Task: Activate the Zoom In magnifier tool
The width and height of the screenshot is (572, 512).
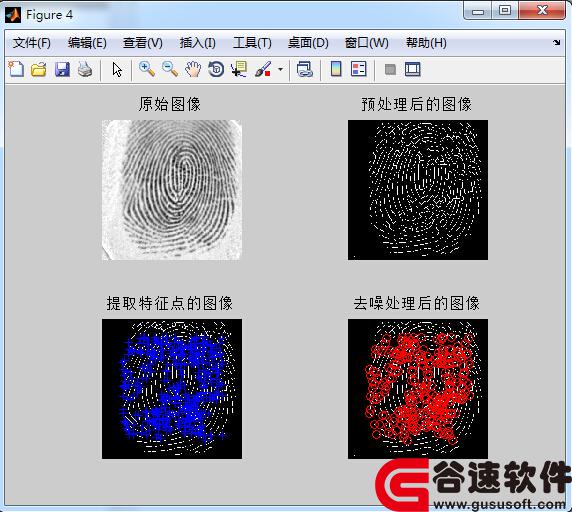Action: (147, 69)
